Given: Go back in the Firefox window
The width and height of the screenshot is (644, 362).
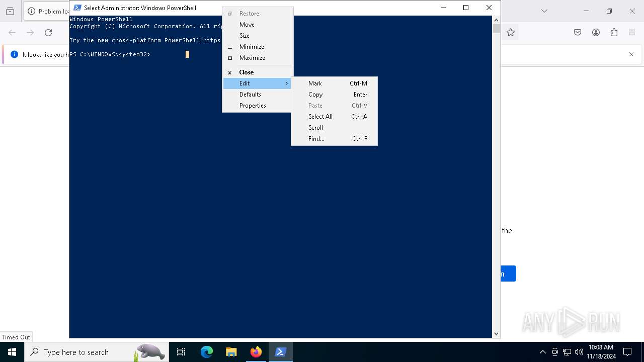Looking at the screenshot, I should (x=12, y=32).
